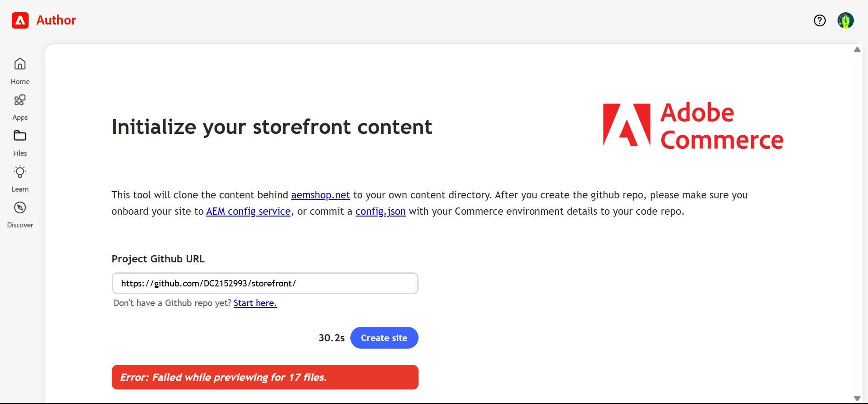Click the Create site button
The image size is (868, 404).
coord(384,338)
